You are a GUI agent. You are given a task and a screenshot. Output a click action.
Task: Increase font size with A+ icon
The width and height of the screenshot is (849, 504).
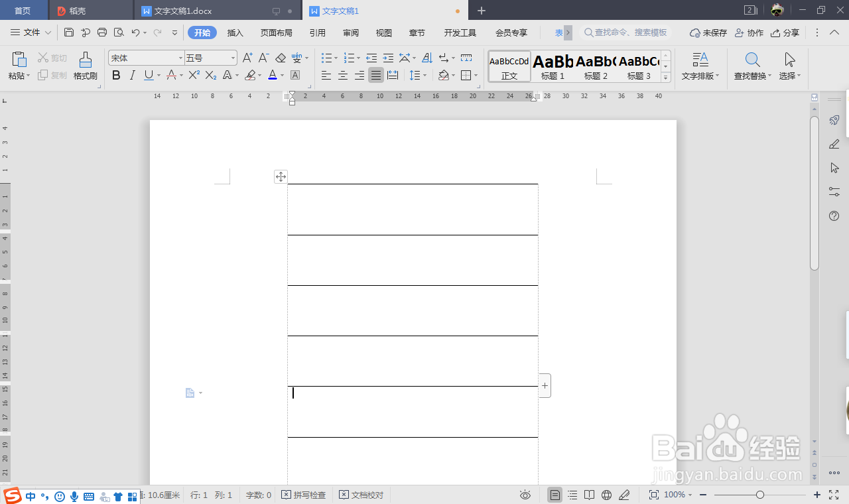[x=247, y=58]
